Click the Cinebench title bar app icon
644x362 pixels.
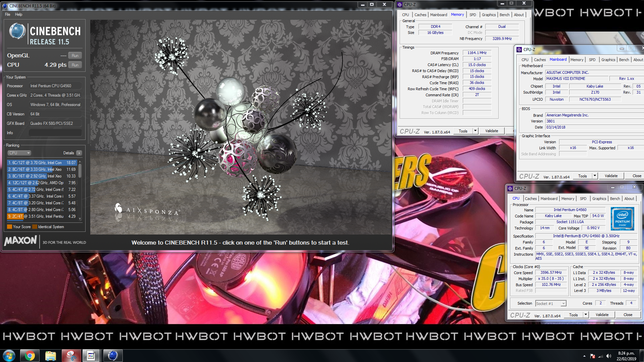coord(5,6)
